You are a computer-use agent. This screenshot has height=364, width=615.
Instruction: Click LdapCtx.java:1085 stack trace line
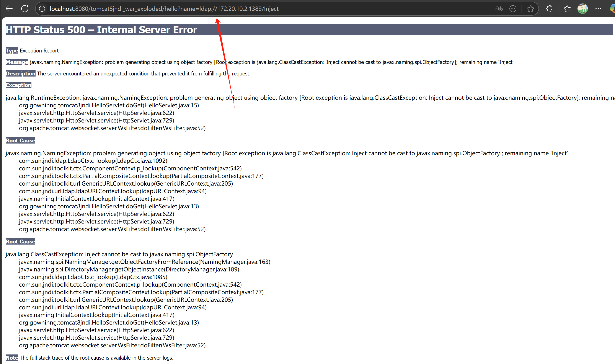click(93, 277)
